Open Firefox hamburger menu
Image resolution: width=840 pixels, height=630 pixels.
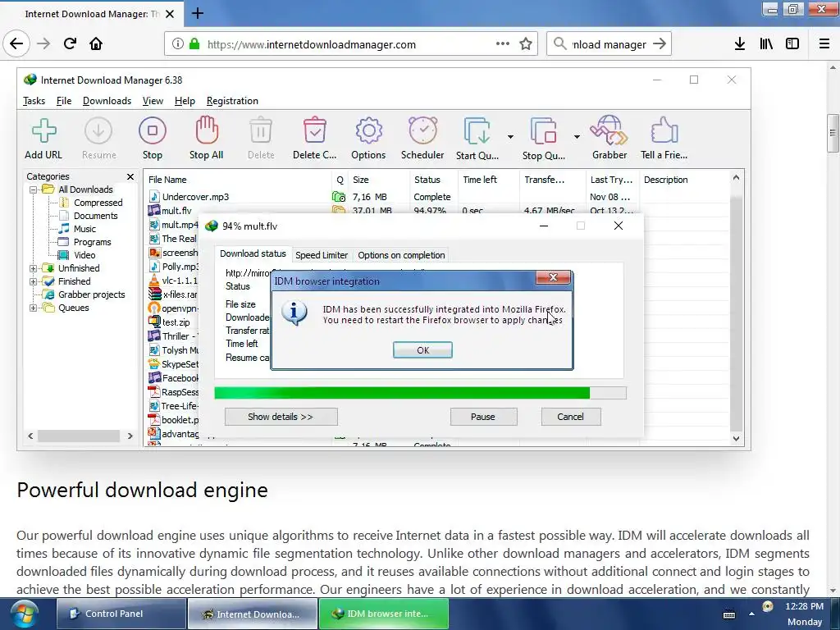[x=824, y=44]
